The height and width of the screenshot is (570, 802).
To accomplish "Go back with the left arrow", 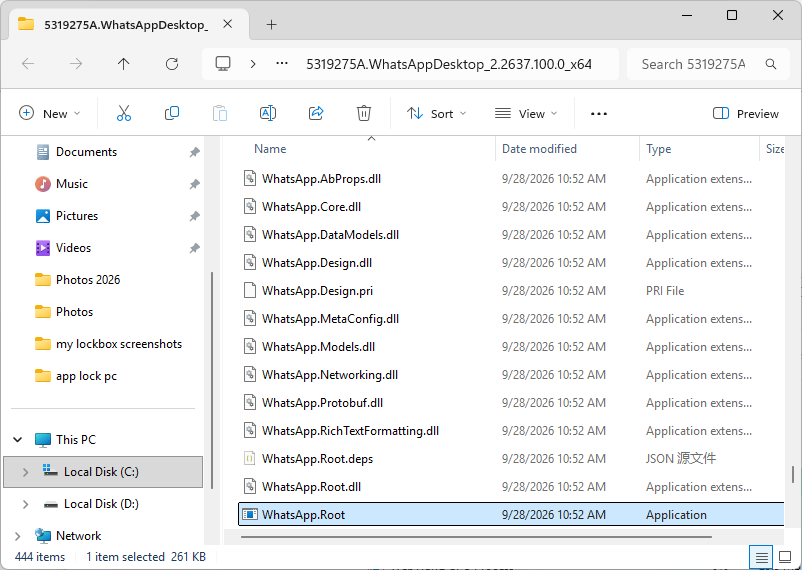I will point(28,64).
